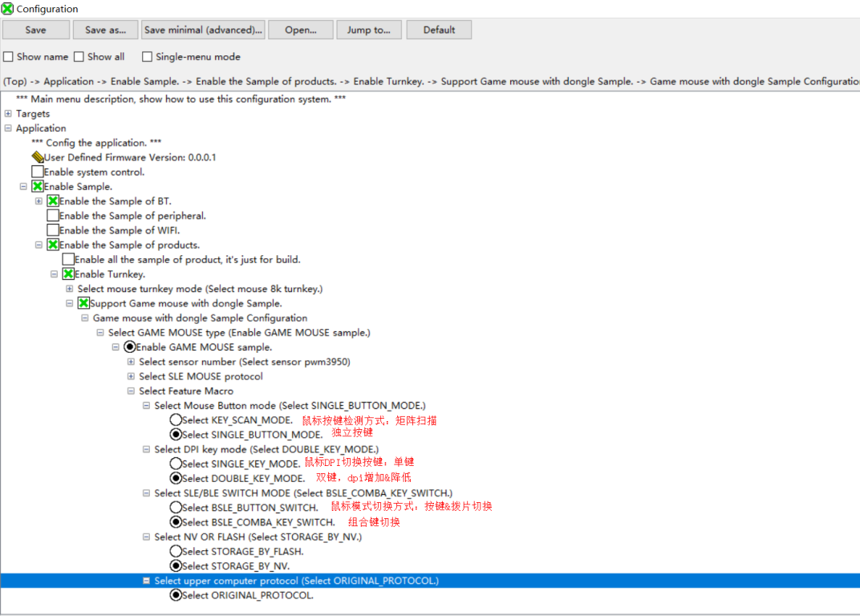The image size is (860, 616).
Task: Expand Select sensor number node
Action: pos(131,362)
